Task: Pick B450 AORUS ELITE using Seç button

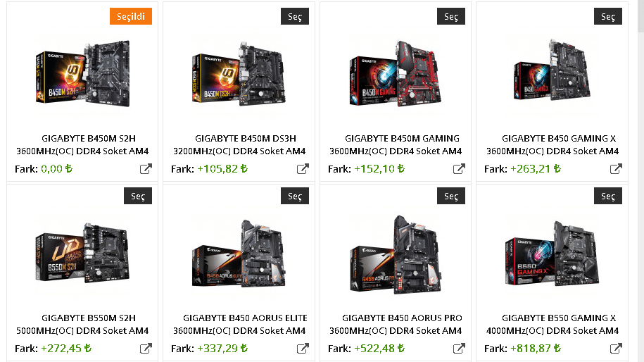Action: tap(295, 196)
